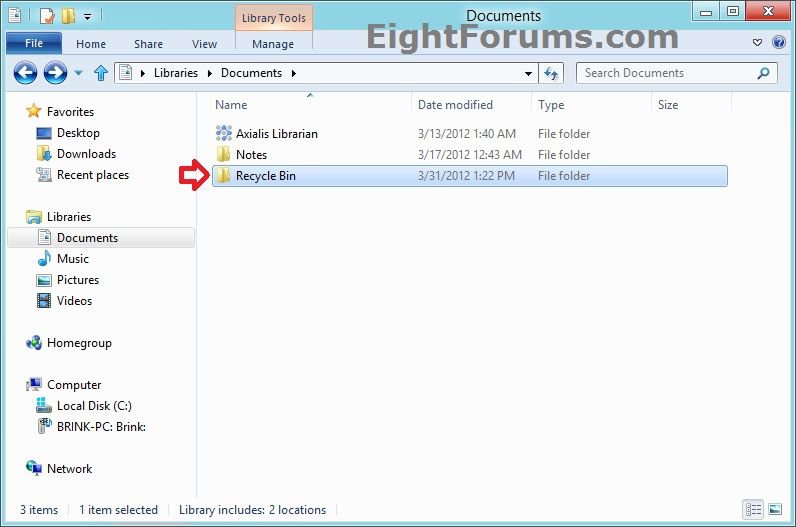Click the Homegroup globe icon
The image size is (796, 527).
click(34, 343)
